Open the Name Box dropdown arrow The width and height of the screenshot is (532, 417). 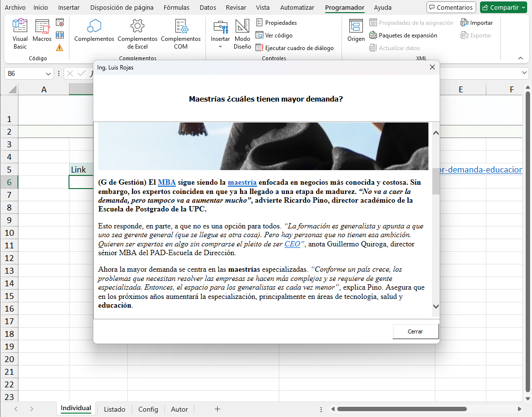[x=48, y=73]
